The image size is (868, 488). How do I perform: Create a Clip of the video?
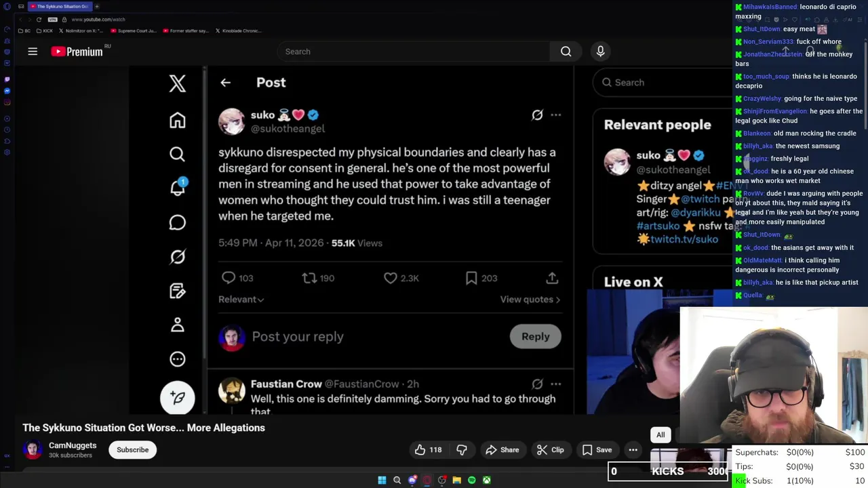(550, 450)
